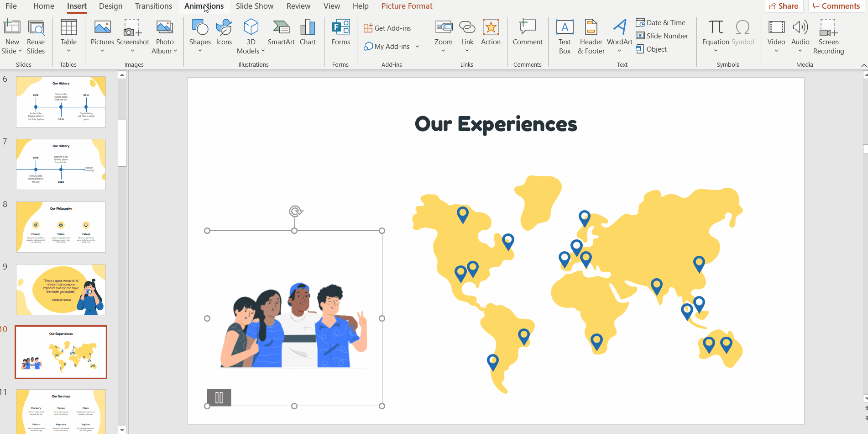Insert a Text Box
The width and height of the screenshot is (868, 434).
[565, 37]
